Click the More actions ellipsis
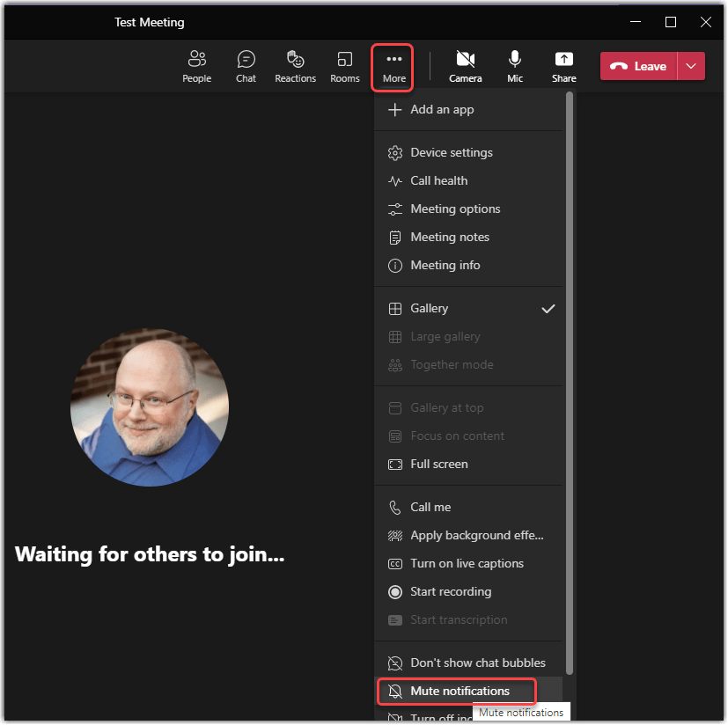 pyautogui.click(x=393, y=66)
